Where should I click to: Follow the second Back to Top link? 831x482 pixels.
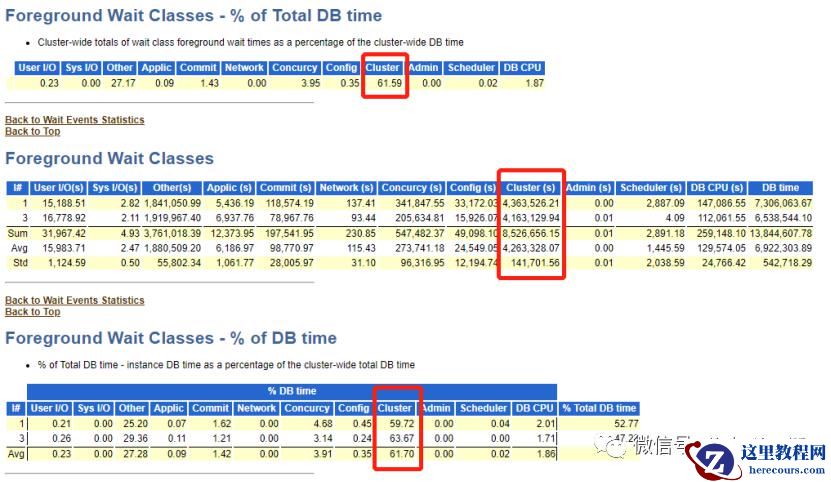(33, 312)
